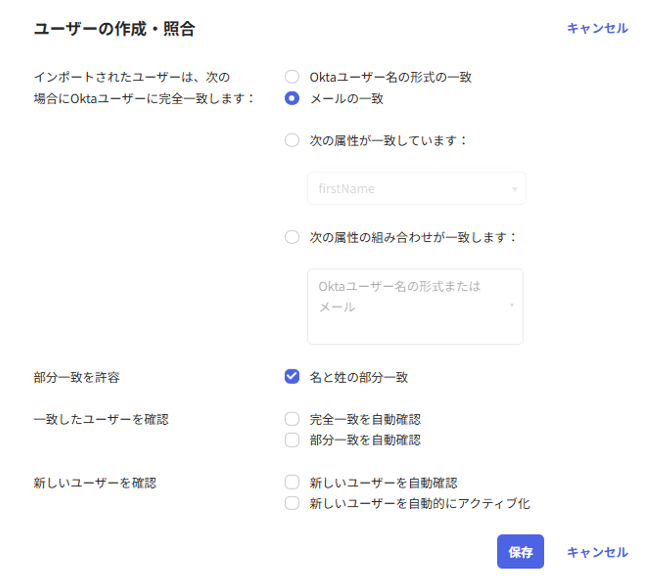
Task: Click the 名と姓の部分一致 label text
Action: pyautogui.click(x=358, y=378)
